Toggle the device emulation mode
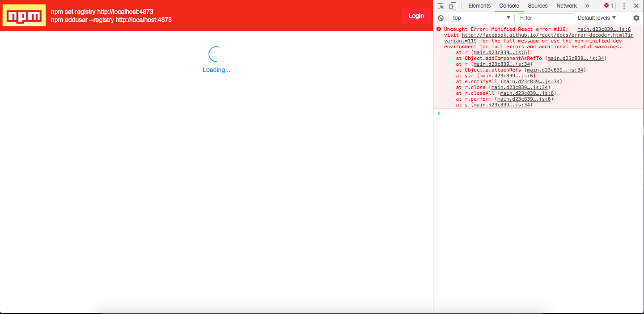This screenshot has height=314, width=644. (x=452, y=6)
